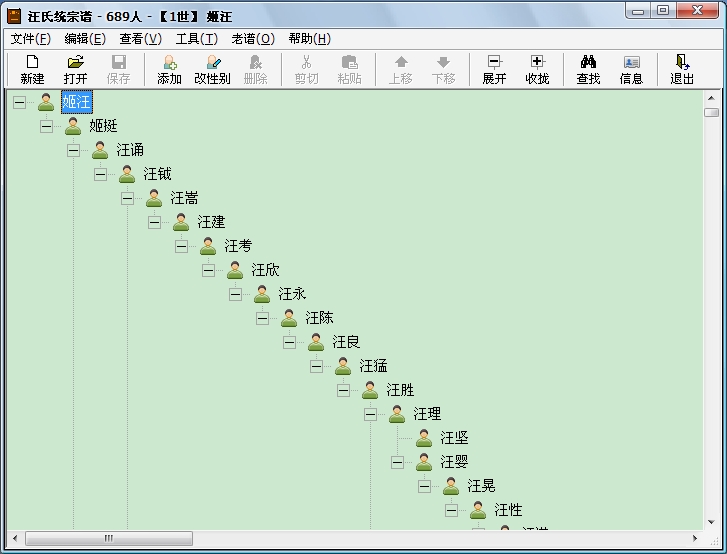Collapse the 汪婴 branch toggle

pos(397,462)
